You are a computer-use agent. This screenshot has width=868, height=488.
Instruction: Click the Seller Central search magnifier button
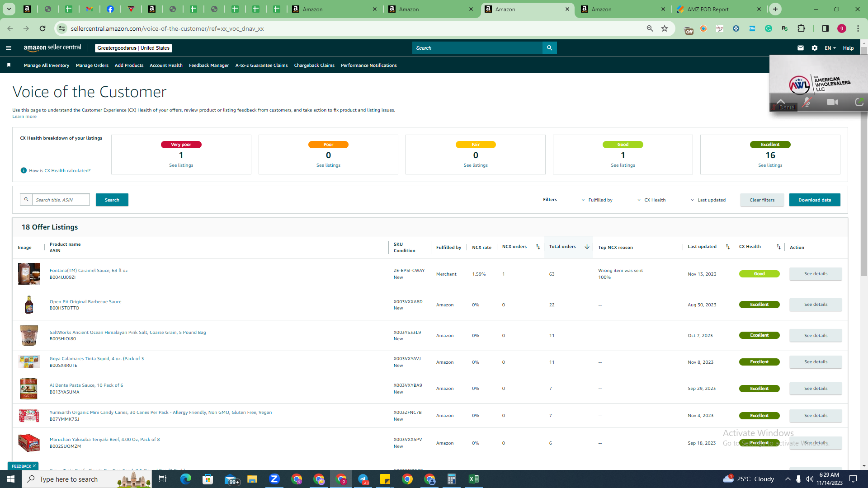pyautogui.click(x=549, y=48)
